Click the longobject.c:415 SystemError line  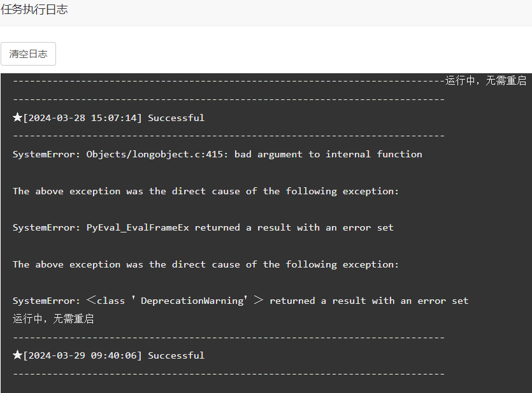tap(217, 155)
